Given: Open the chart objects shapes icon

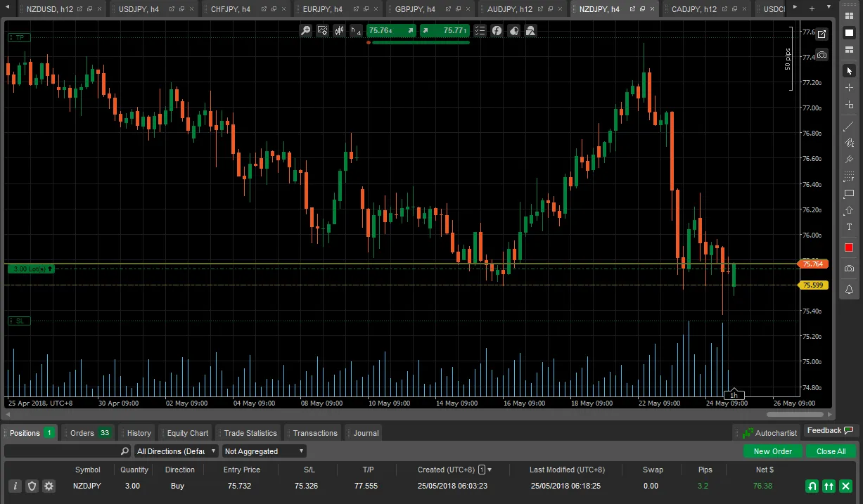Looking at the screenshot, I should (531, 30).
